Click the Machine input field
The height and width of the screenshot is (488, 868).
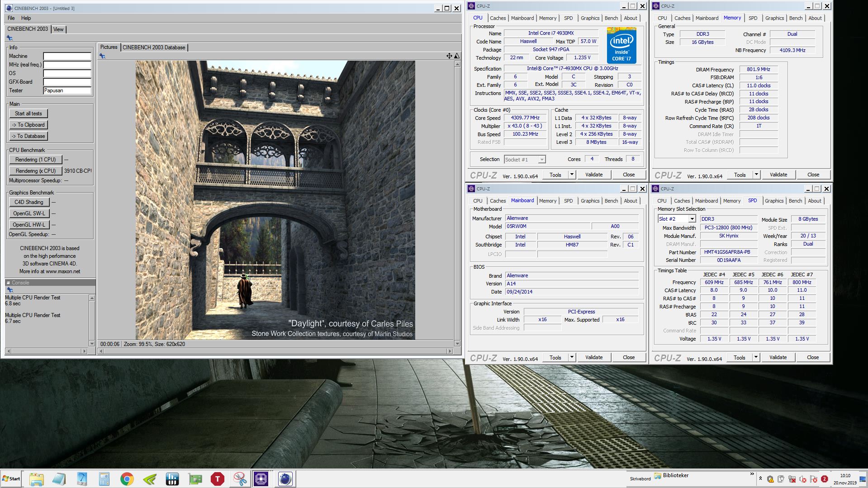pos(67,56)
